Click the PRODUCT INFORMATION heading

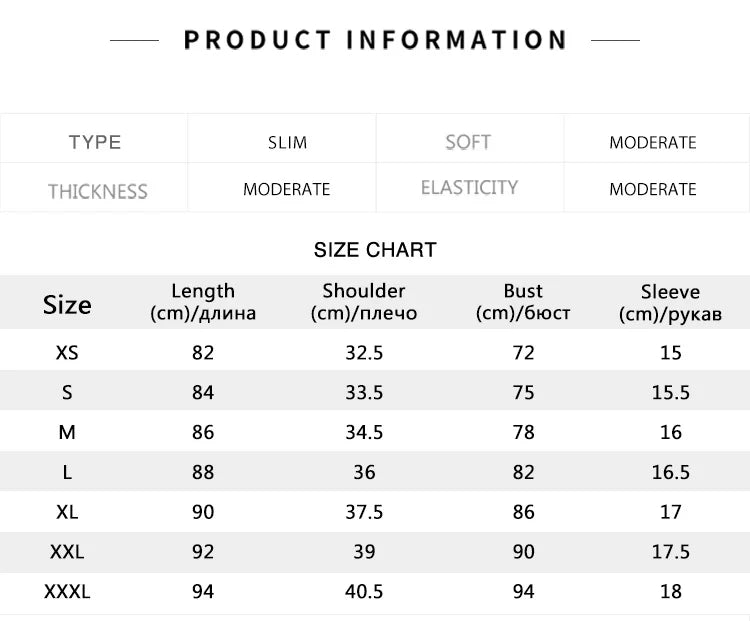click(x=375, y=40)
